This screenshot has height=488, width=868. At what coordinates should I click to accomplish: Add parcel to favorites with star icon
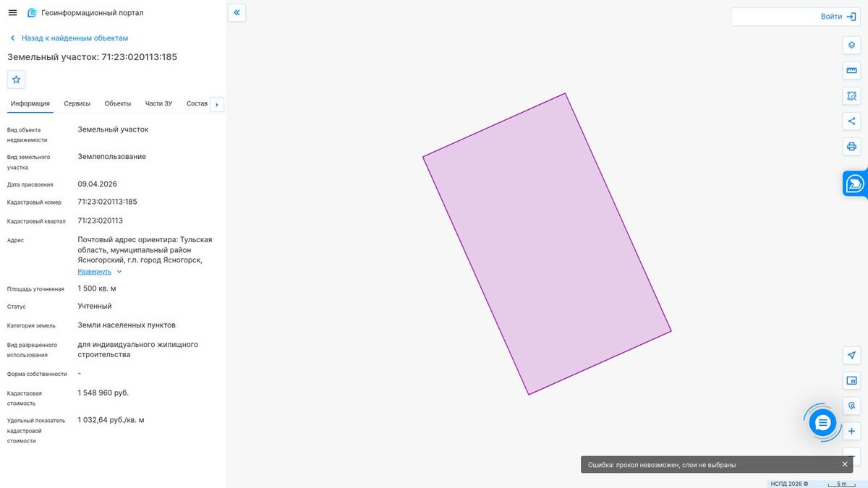(x=17, y=80)
